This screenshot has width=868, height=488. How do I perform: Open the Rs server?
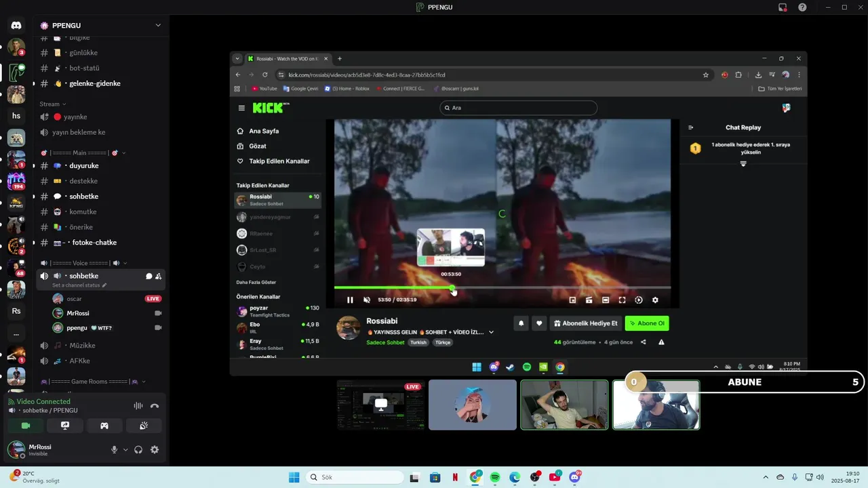click(x=16, y=311)
